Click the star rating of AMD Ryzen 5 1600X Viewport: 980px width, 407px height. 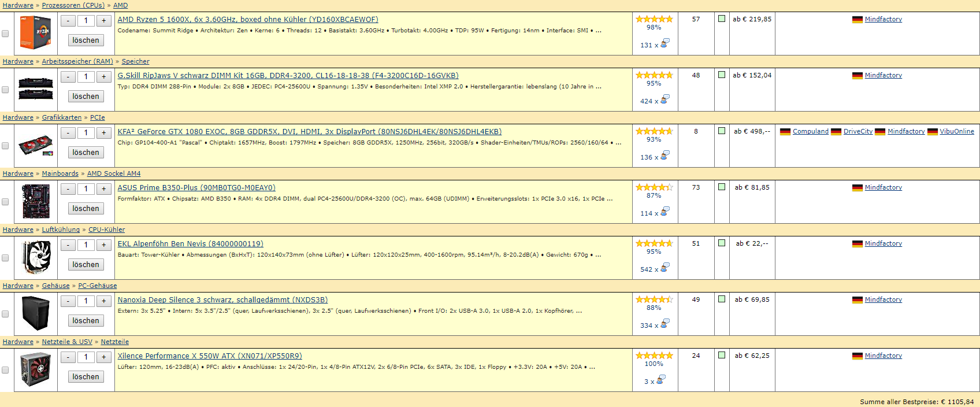click(654, 19)
